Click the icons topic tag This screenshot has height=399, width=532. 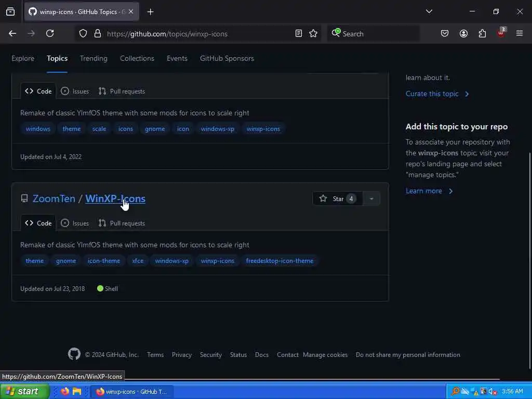[126, 129]
